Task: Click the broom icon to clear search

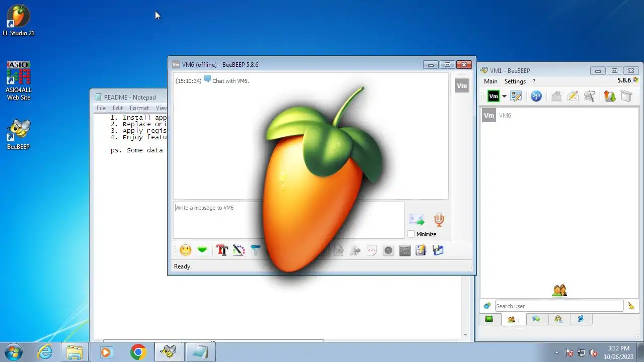Action: pos(631,306)
